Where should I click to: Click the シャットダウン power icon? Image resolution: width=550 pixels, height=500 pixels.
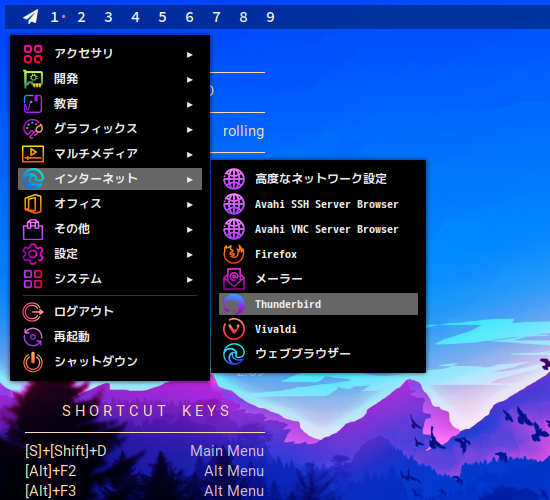(33, 362)
